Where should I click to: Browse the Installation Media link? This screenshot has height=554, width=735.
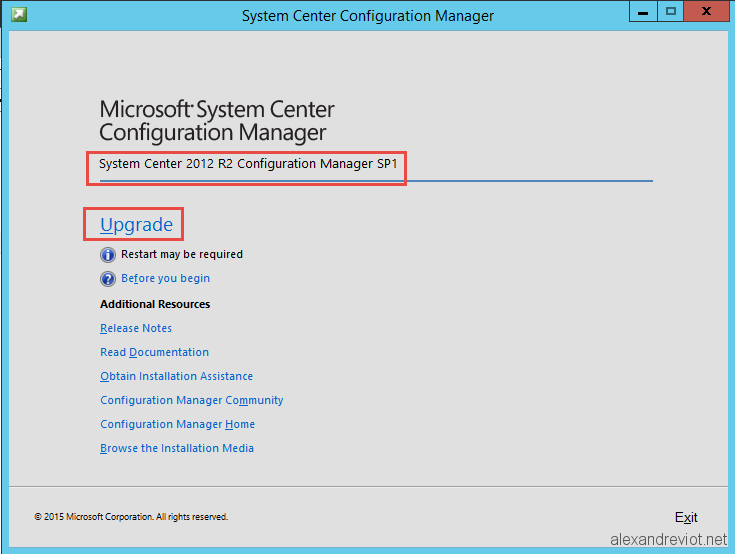(x=177, y=448)
